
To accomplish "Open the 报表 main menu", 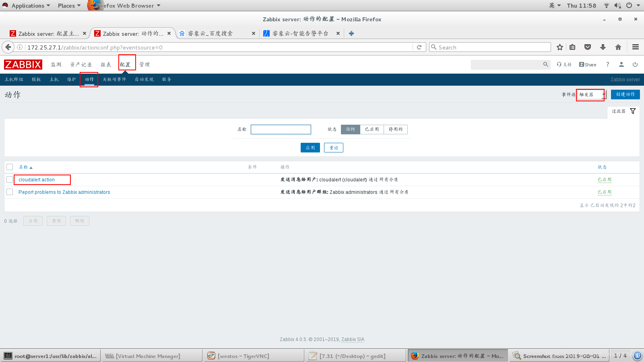I will click(x=106, y=64).
